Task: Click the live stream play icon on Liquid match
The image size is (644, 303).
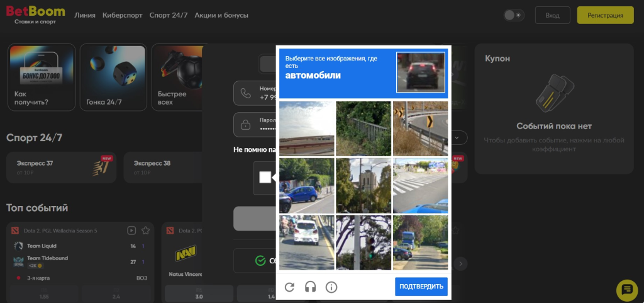Action: click(x=131, y=230)
